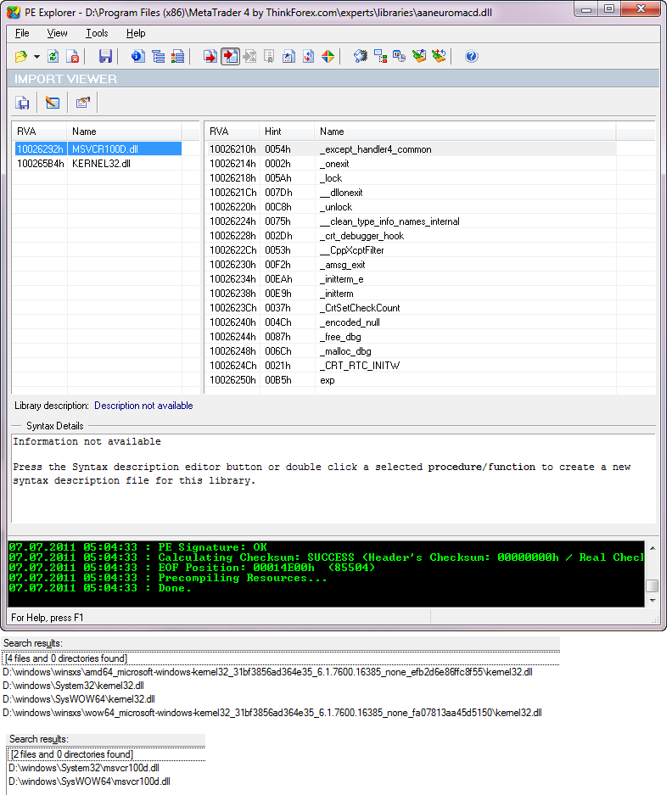
Task: Click the function list RVA column header
Action: [232, 132]
